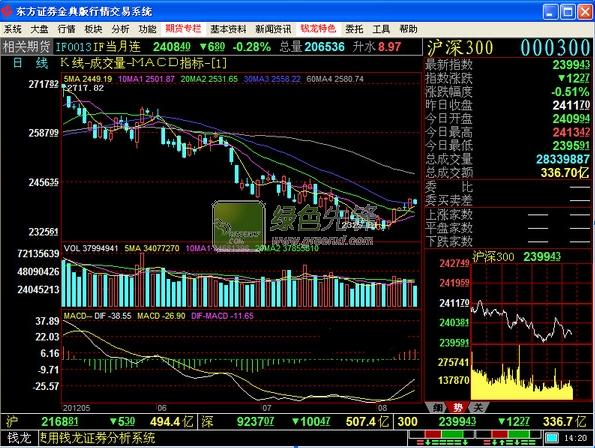Screen dimensions: 595x448
Task: Open the 委托 trading menu
Action: [354, 29]
